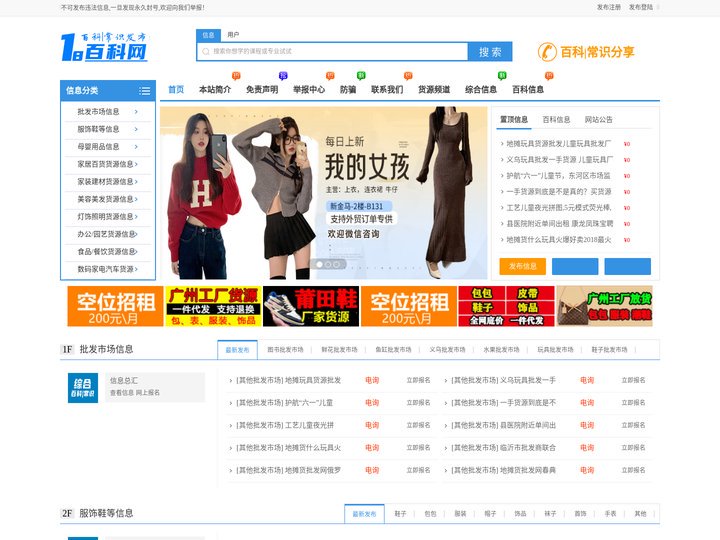The height and width of the screenshot is (540, 720).
Task: Select the second carousel dot on the banner
Action: point(328,265)
